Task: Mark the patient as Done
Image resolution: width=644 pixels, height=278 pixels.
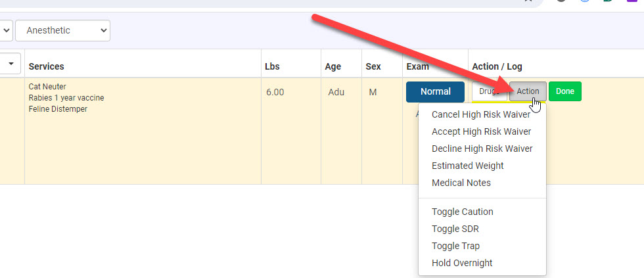Action: point(564,91)
